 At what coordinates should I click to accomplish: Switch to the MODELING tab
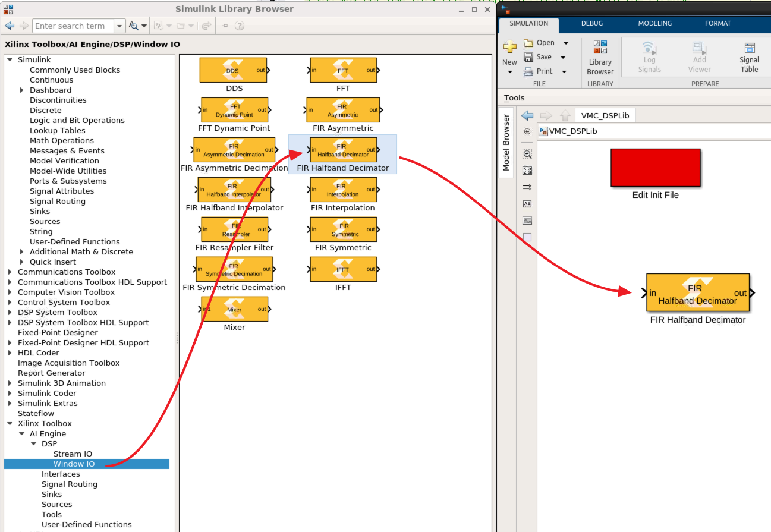point(654,24)
